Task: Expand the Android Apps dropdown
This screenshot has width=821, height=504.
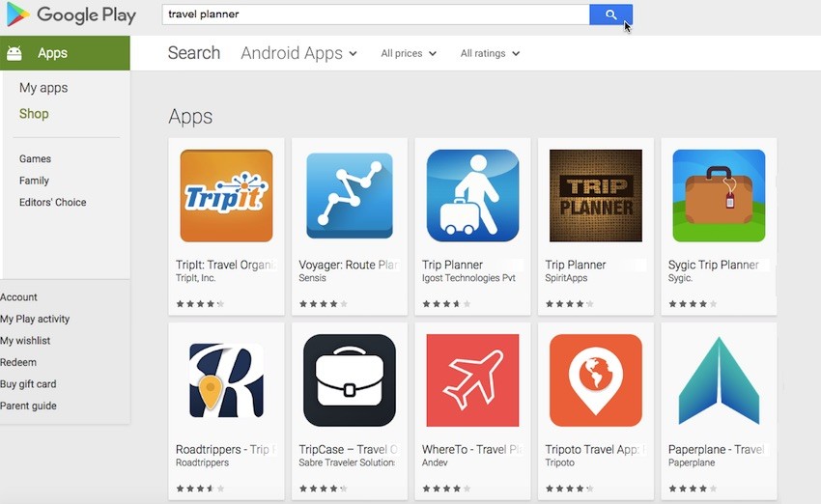Action: coord(299,53)
